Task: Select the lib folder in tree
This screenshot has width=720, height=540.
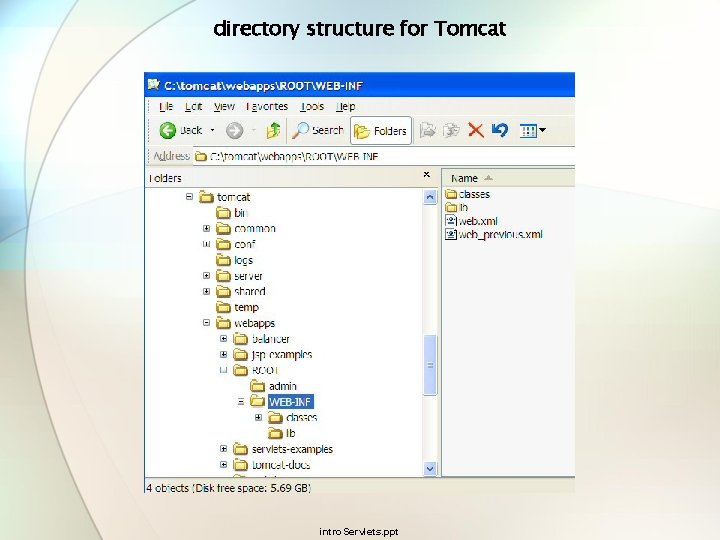Action: 290,433
